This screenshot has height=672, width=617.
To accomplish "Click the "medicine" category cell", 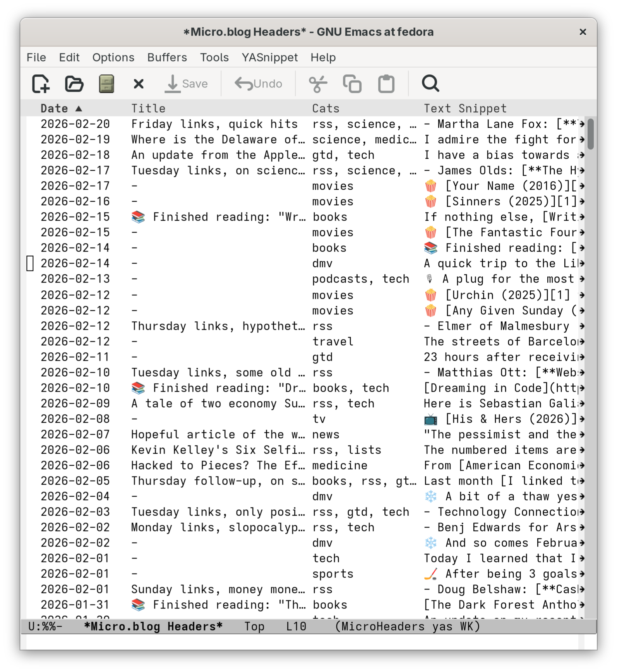I will (x=340, y=465).
